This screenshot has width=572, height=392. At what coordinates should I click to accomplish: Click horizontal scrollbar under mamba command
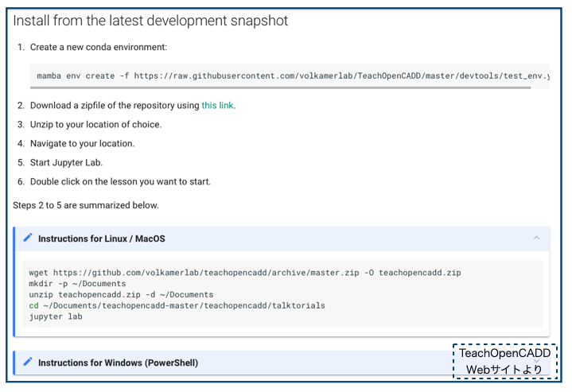(280, 87)
